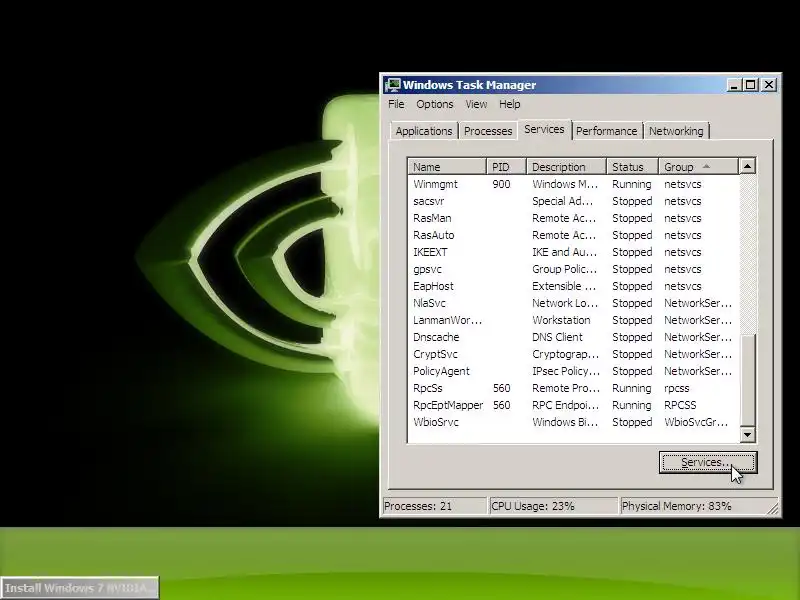Viewport: 800px width, 600px height.
Task: Select the Services tab
Action: click(544, 130)
